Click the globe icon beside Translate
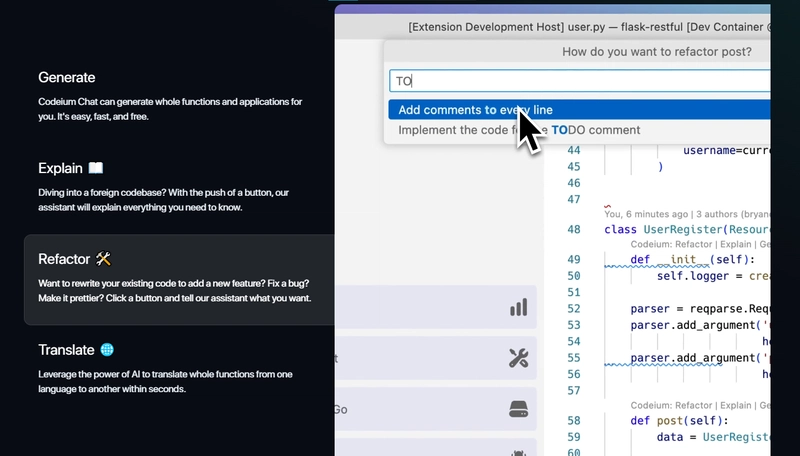 107,349
